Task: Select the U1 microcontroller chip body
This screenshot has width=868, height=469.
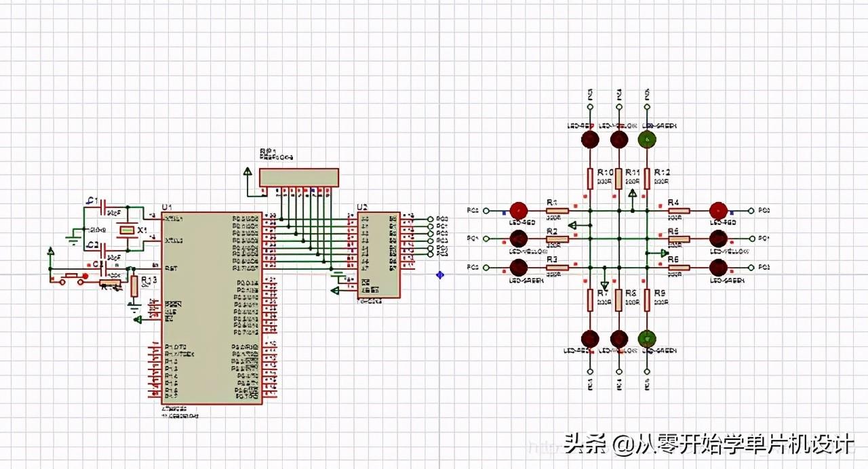Action: [212, 308]
